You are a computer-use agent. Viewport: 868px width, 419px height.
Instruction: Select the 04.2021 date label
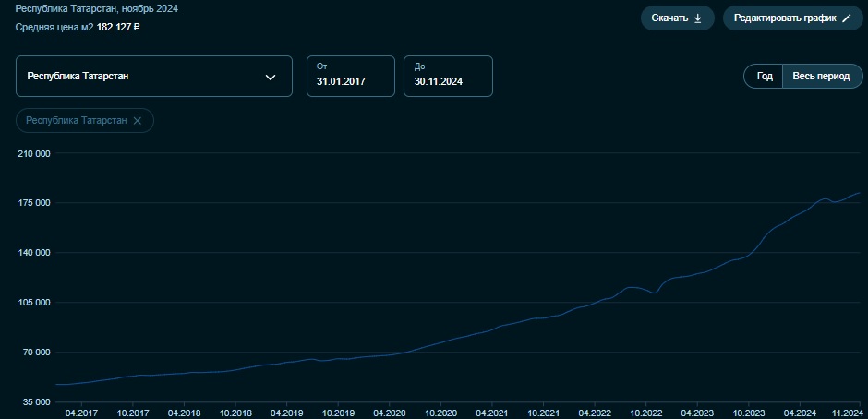(491, 413)
